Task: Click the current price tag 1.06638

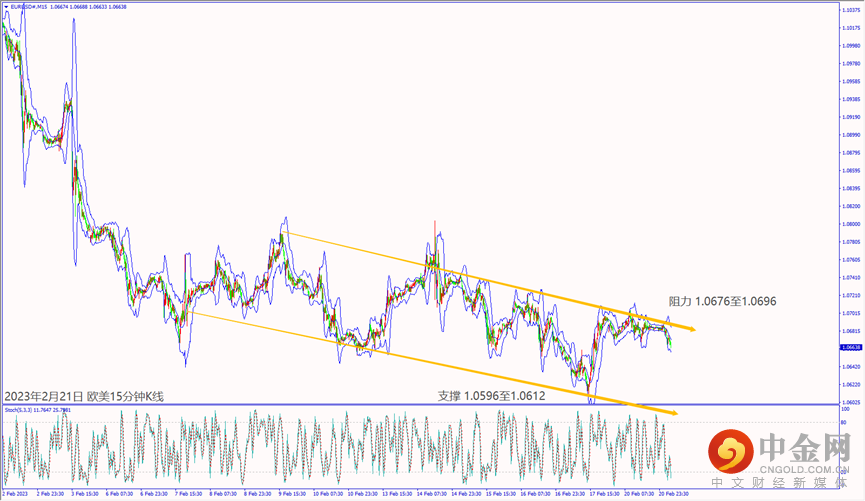Action: 852,347
